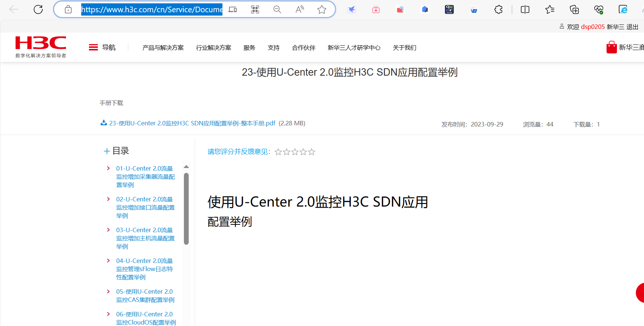Click the blue checkmark folder extension icon
Screen dimensions: 644x326
[474, 10]
